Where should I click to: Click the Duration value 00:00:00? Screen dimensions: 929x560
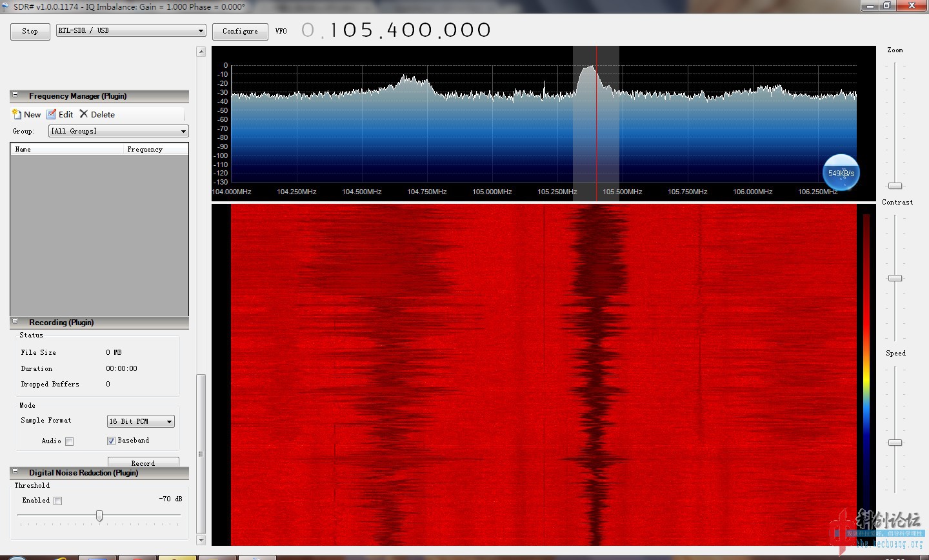coord(121,368)
